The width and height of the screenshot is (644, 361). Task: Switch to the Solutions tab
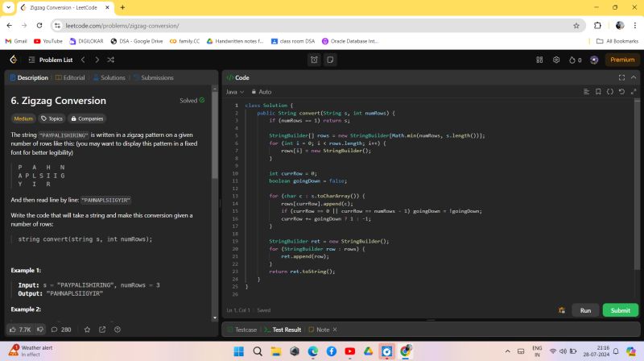[x=109, y=77]
